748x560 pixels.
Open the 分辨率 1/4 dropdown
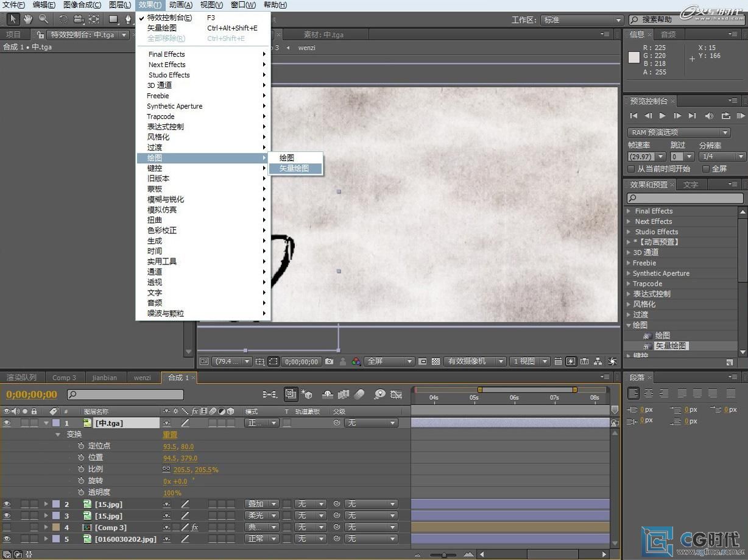click(x=722, y=157)
